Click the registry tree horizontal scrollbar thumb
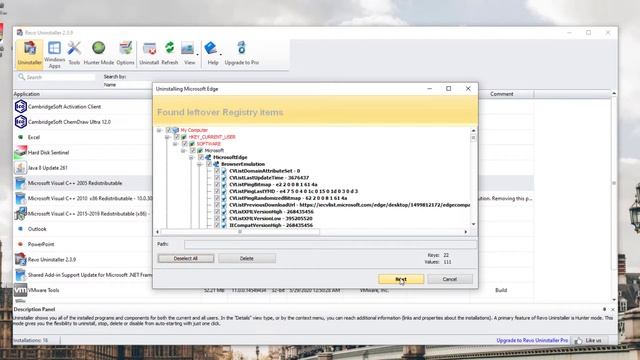 pyautogui.click(x=240, y=232)
